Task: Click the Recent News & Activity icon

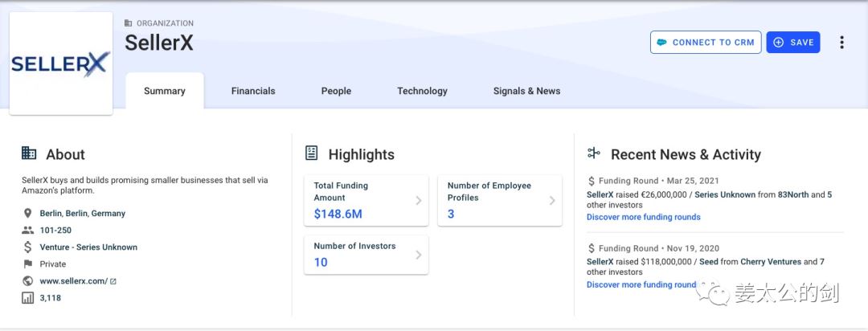Action: (594, 153)
